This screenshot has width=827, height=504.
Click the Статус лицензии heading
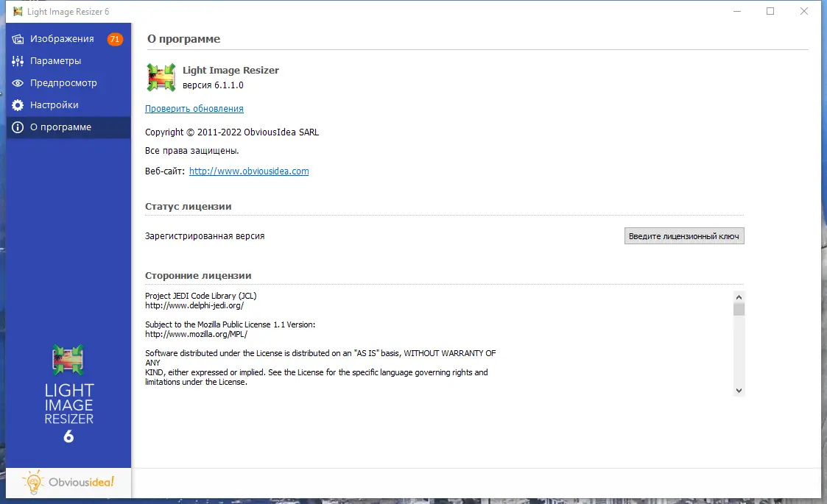[189, 207]
